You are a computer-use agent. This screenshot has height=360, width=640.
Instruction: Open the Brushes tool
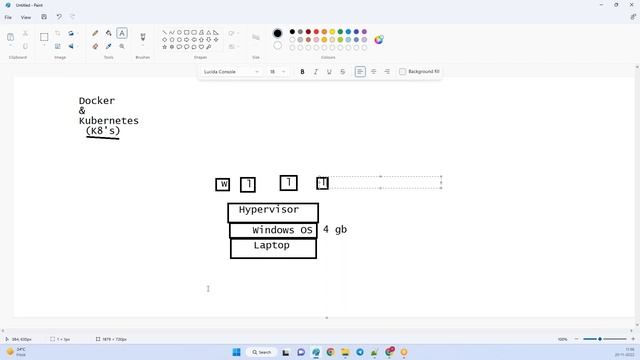(x=143, y=37)
